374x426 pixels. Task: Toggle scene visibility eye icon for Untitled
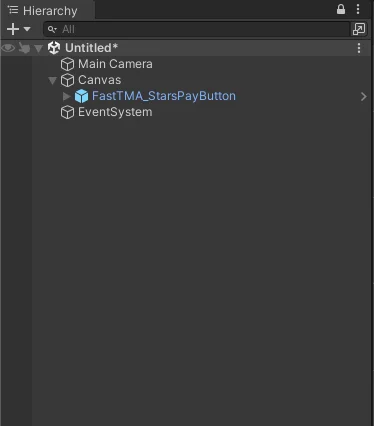point(8,48)
